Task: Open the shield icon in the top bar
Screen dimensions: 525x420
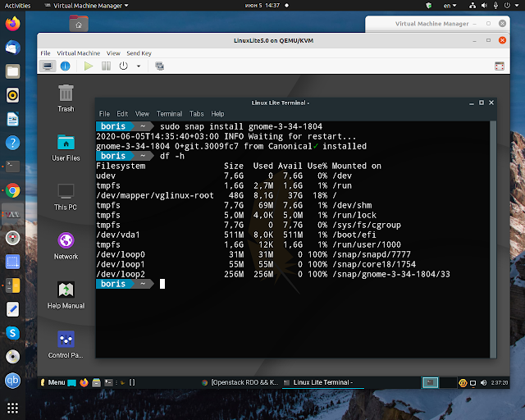Action: tap(428, 6)
